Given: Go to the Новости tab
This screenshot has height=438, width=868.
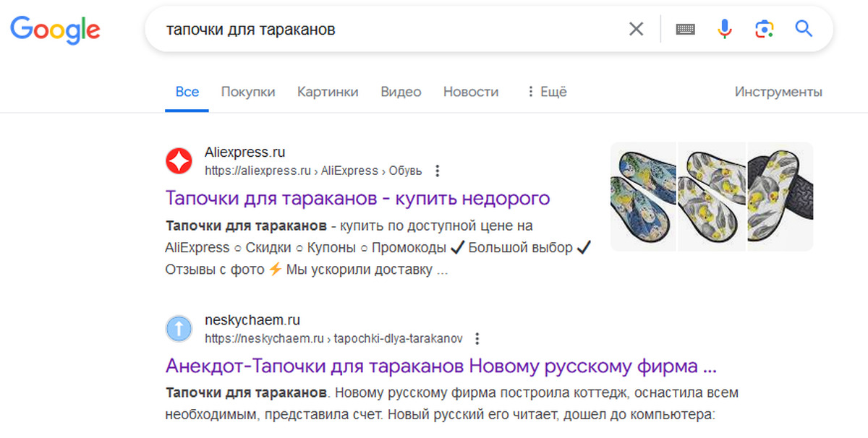Looking at the screenshot, I should (x=471, y=92).
